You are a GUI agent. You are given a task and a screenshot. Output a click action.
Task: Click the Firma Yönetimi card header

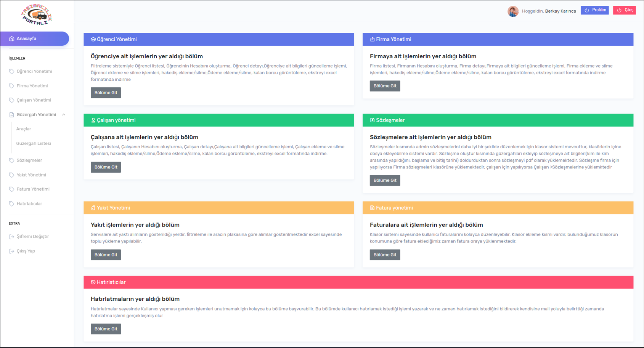[498, 39]
